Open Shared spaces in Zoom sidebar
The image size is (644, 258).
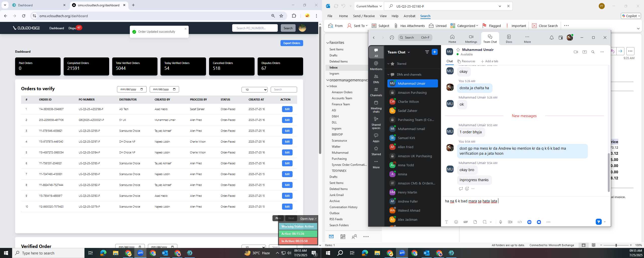376,123
